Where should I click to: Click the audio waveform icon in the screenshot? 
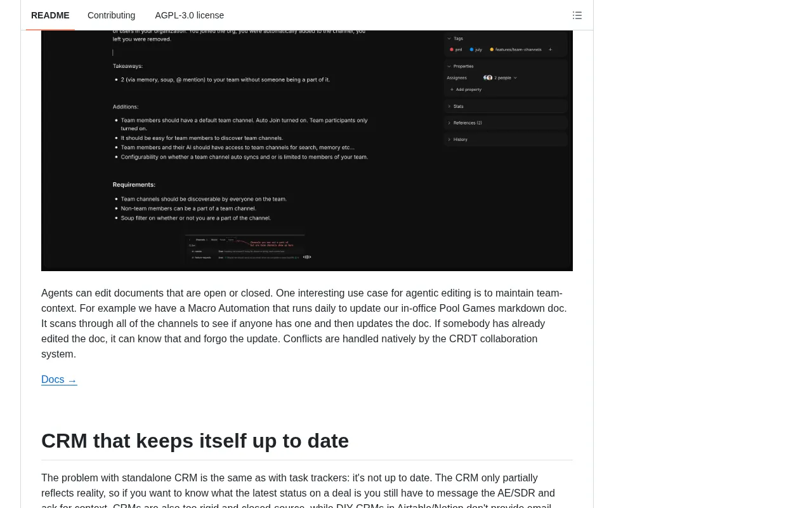tap(307, 257)
